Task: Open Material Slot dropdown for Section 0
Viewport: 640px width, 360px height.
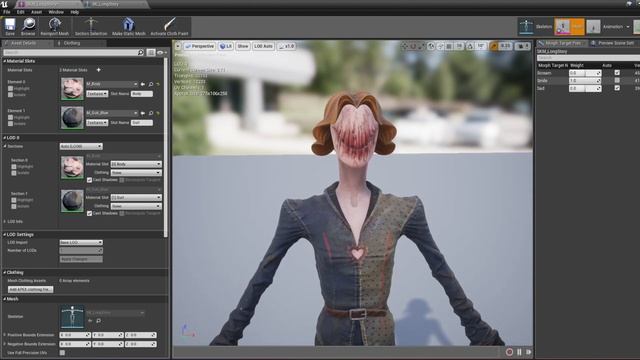Action: coord(136,164)
